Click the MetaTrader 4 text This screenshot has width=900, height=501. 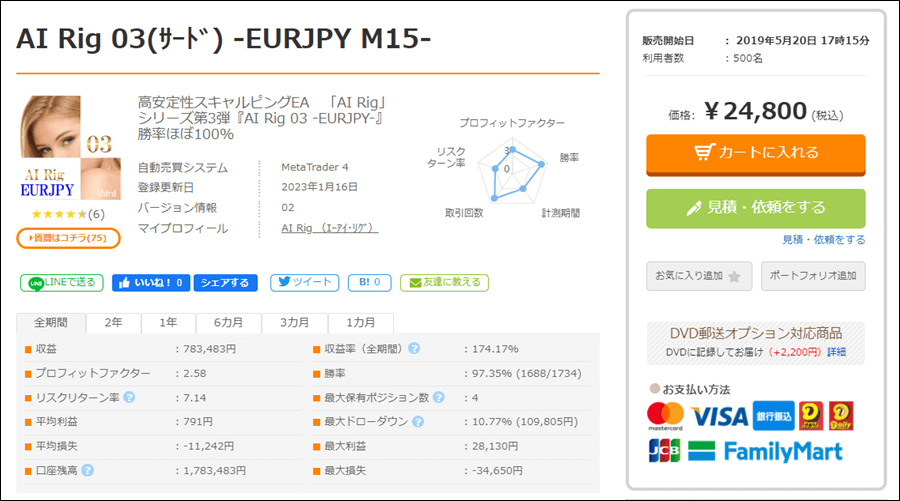click(x=315, y=167)
